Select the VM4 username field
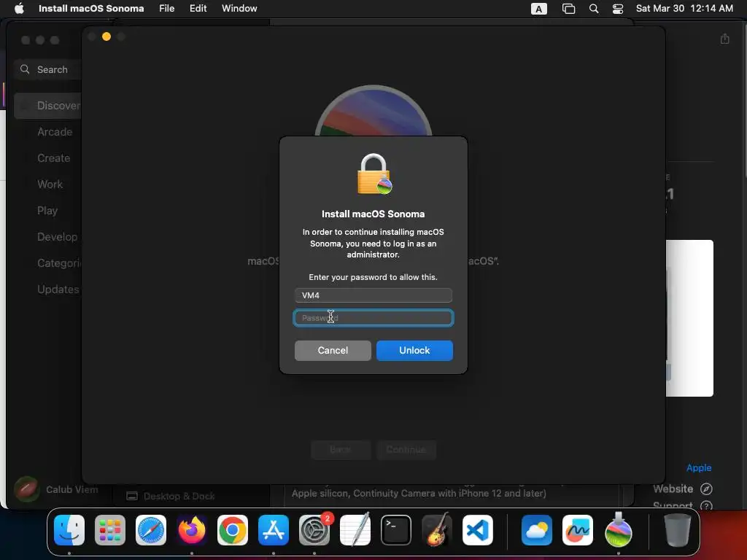The height and width of the screenshot is (560, 747). [373, 295]
